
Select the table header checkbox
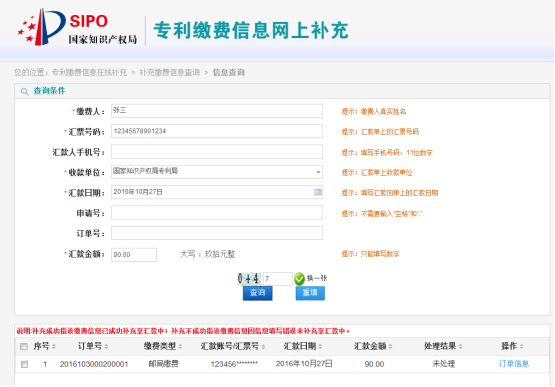point(24,346)
